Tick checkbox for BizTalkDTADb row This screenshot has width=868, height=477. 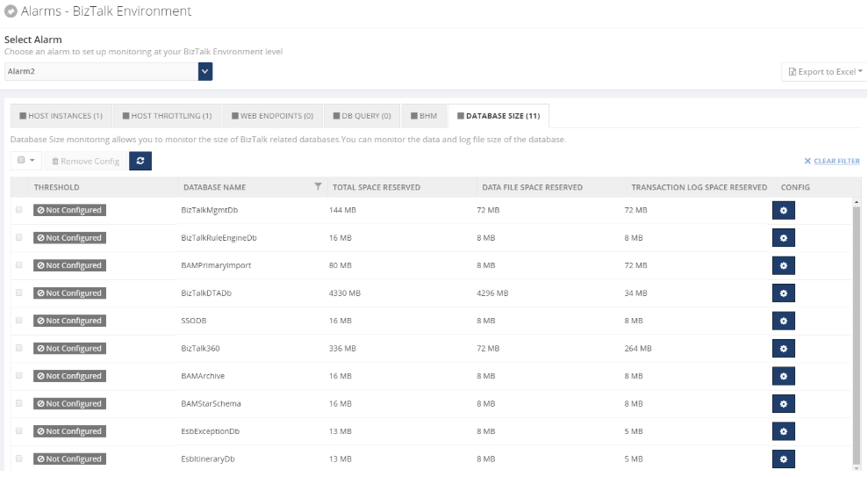(x=19, y=293)
